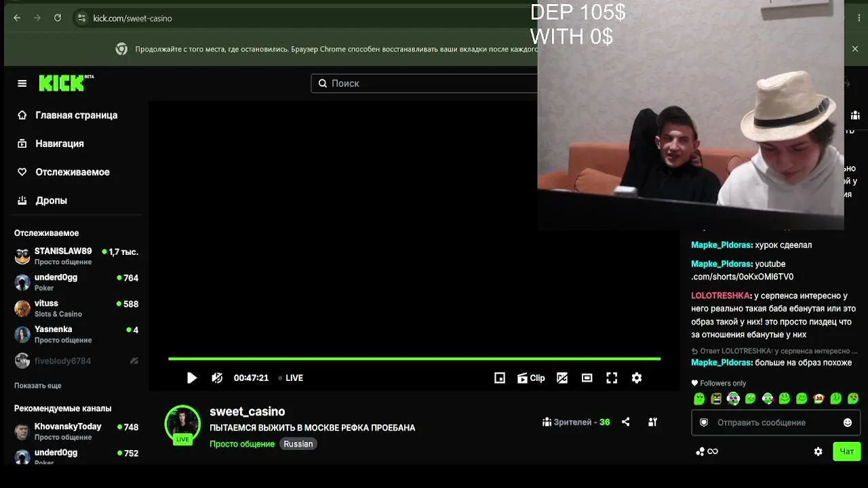Go back with the browser back arrow

coord(17,18)
